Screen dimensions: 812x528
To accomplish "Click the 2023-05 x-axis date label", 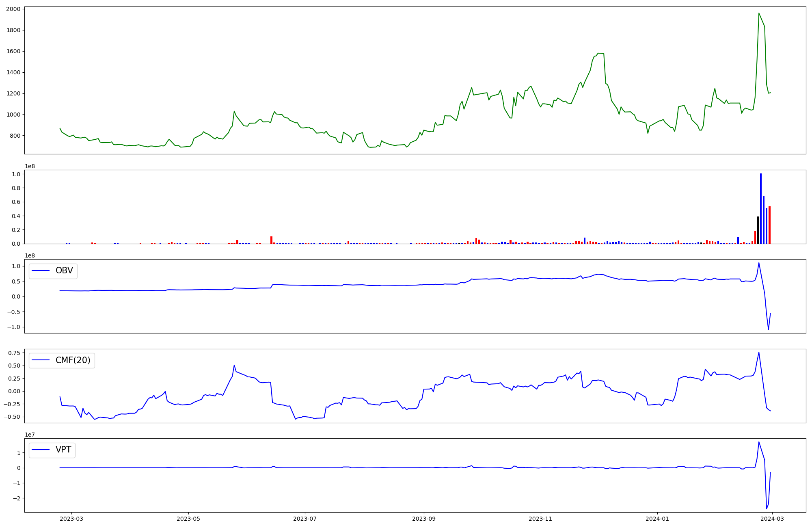I will pyautogui.click(x=188, y=519).
